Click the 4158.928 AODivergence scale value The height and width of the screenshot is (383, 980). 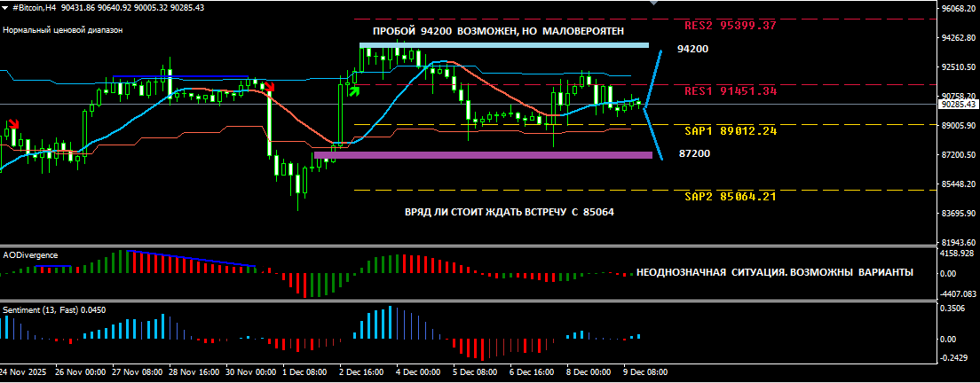(x=957, y=254)
